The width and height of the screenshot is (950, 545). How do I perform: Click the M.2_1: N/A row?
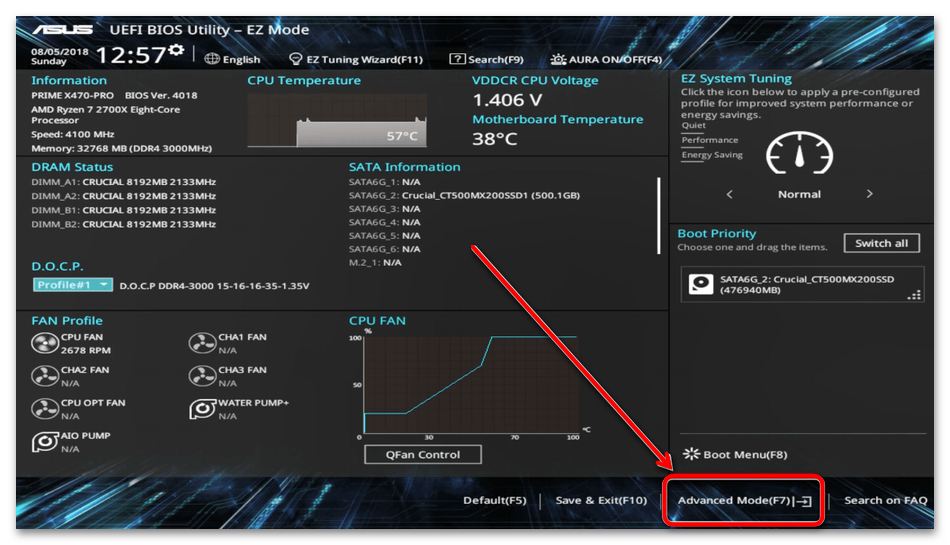(375, 262)
